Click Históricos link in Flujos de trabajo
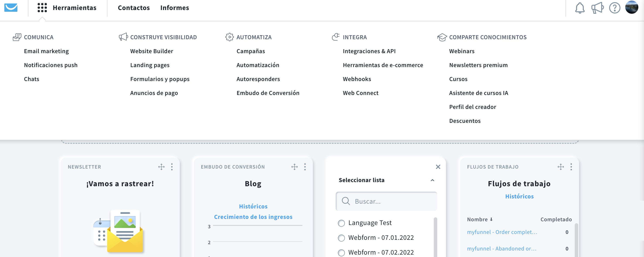 point(519,196)
